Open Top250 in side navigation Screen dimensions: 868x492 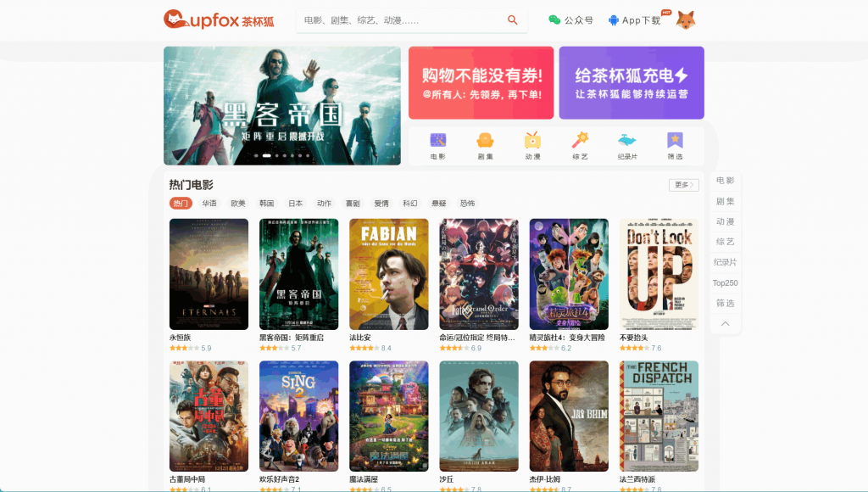click(726, 282)
